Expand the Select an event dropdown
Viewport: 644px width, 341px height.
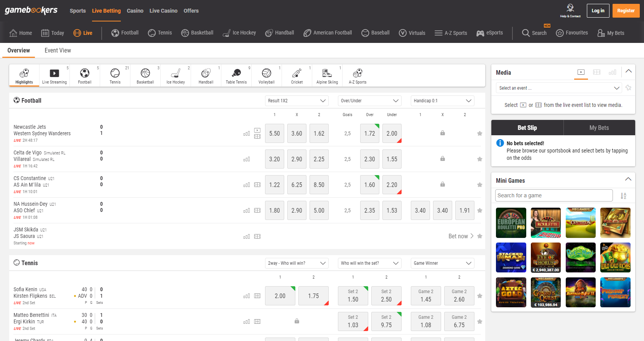coord(558,88)
